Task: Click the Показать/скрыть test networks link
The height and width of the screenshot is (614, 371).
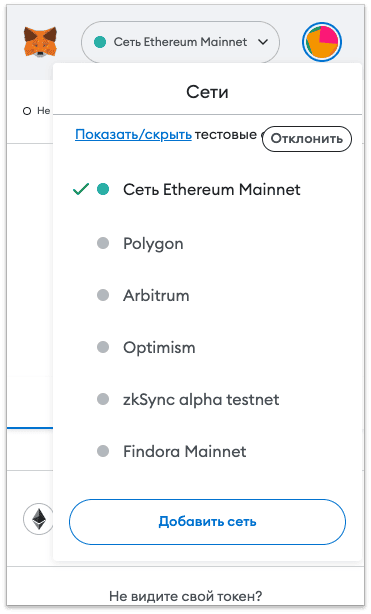Action: [133, 135]
